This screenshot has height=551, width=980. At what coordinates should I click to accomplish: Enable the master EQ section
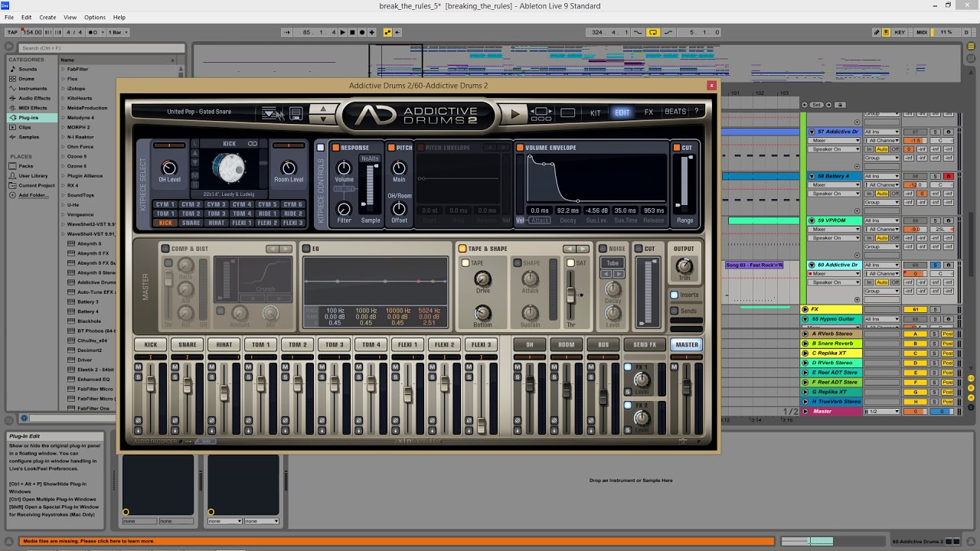click(305, 249)
